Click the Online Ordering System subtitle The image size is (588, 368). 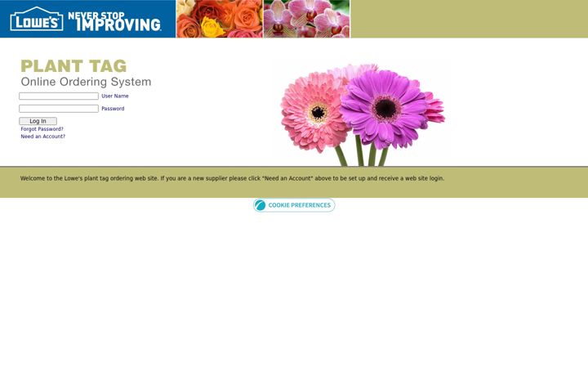click(x=86, y=82)
